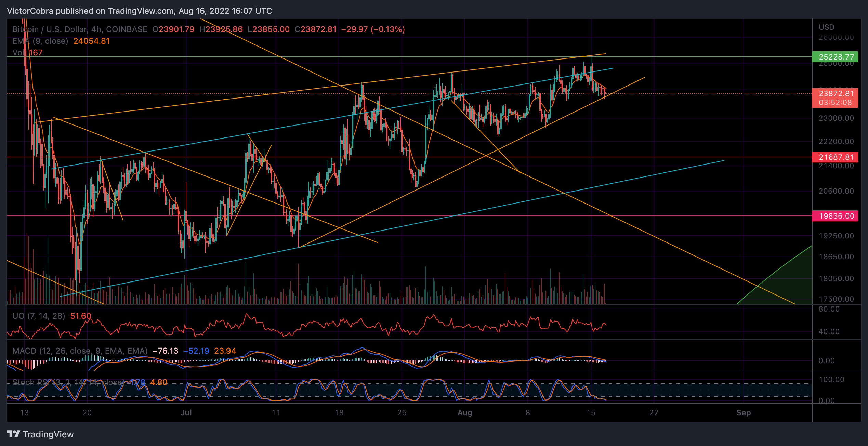The width and height of the screenshot is (868, 446).
Task: Click the change value −29.97 (−0.13%)
Action: click(373, 29)
